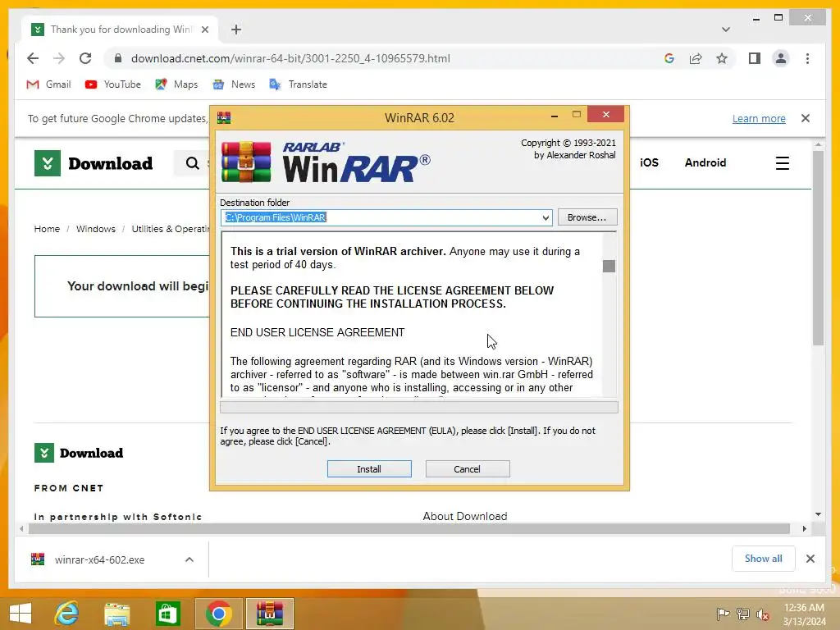Click 'Show all' downloads
This screenshot has width=840, height=630.
pyautogui.click(x=763, y=559)
